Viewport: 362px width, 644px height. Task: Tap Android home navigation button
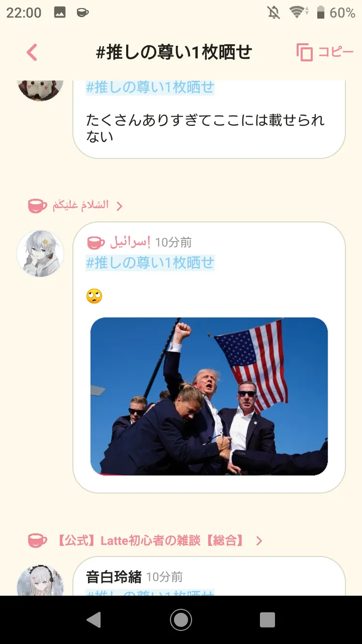(181, 620)
